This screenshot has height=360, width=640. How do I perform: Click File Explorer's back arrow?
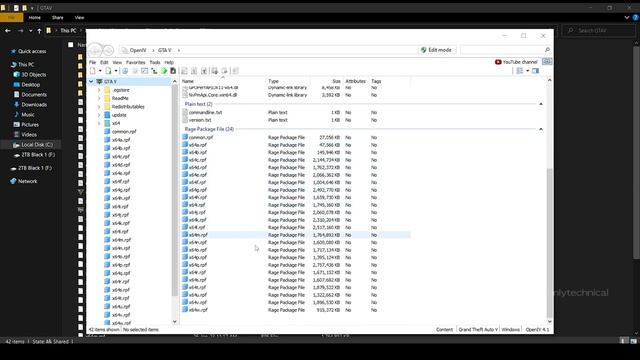8,31
